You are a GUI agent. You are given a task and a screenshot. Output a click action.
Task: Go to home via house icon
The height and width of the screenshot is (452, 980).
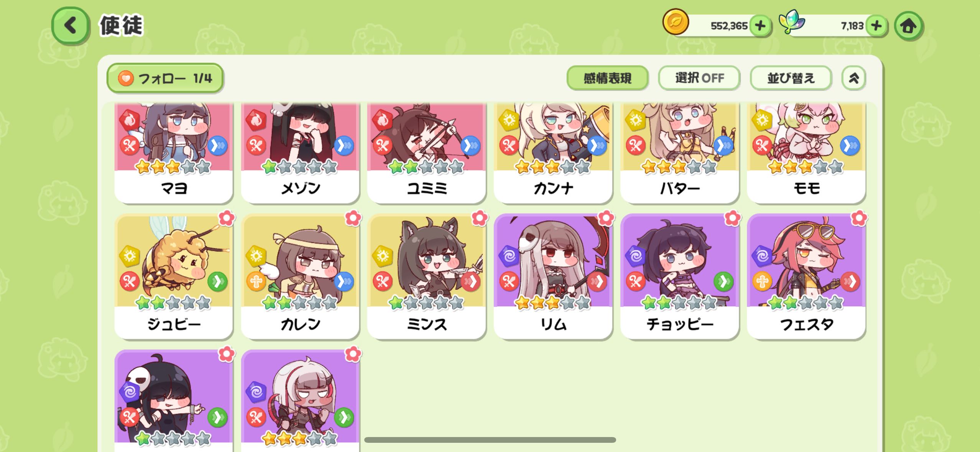pyautogui.click(x=908, y=26)
